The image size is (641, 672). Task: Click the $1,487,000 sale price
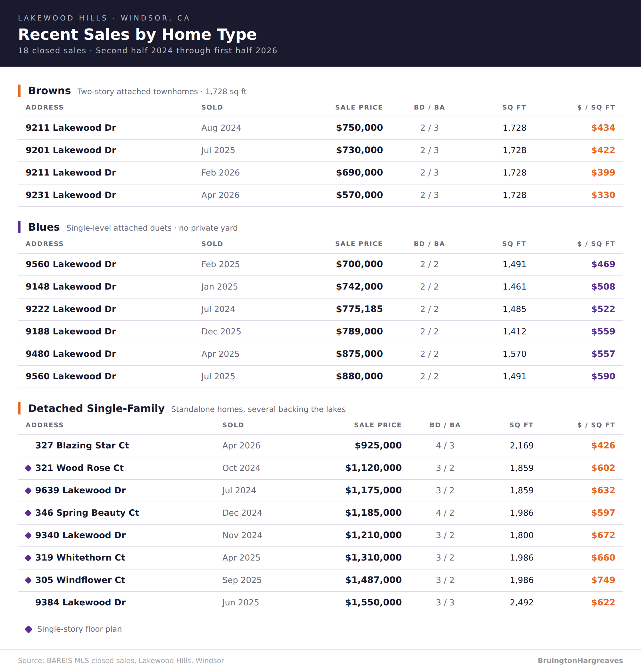coord(373,580)
